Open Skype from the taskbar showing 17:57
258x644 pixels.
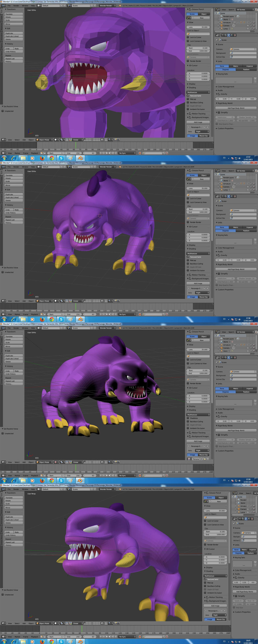61,158
